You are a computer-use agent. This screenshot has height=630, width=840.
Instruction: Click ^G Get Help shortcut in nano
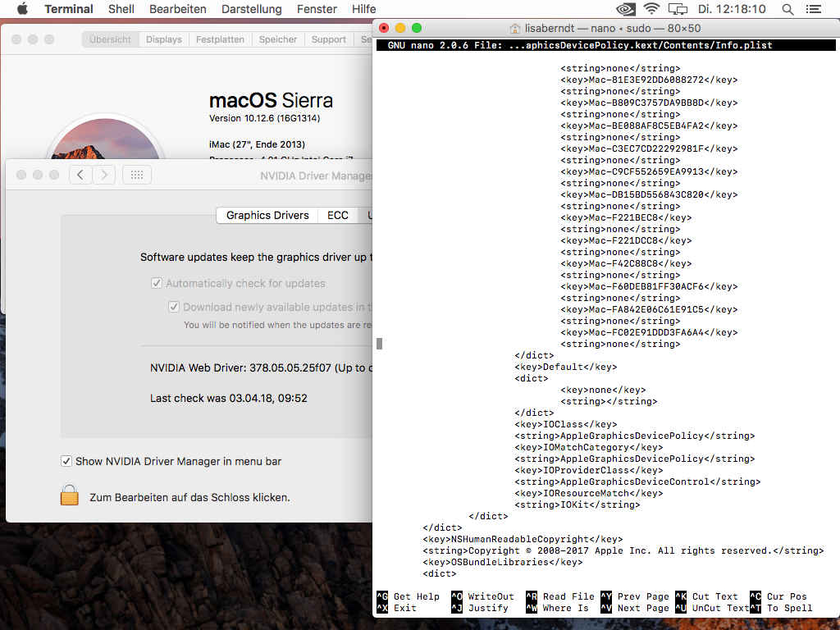(409, 596)
